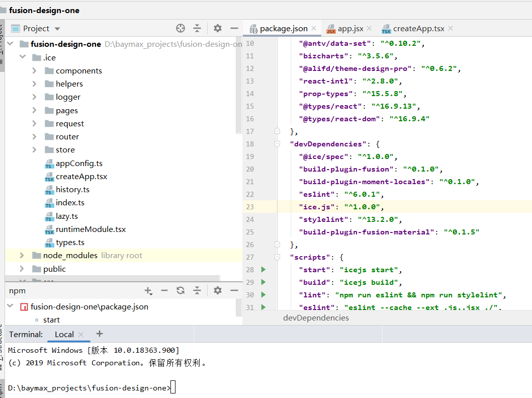The height and width of the screenshot is (398, 532).
Task: Hide the Project panel with minus icon
Action: (234, 28)
